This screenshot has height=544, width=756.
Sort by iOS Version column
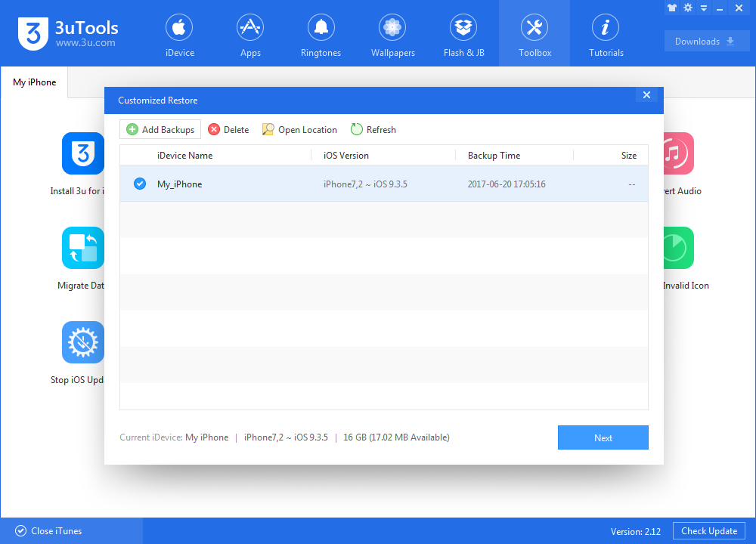pos(345,156)
